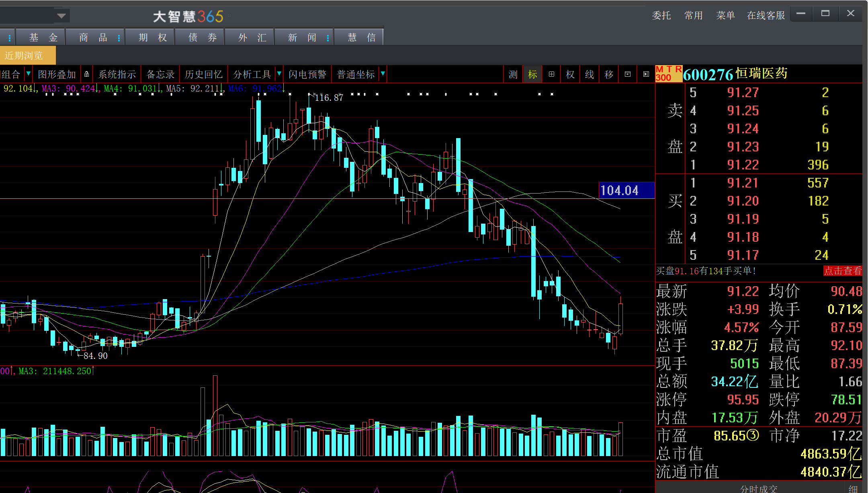Click the 恒瑞医药 stock name

[762, 73]
